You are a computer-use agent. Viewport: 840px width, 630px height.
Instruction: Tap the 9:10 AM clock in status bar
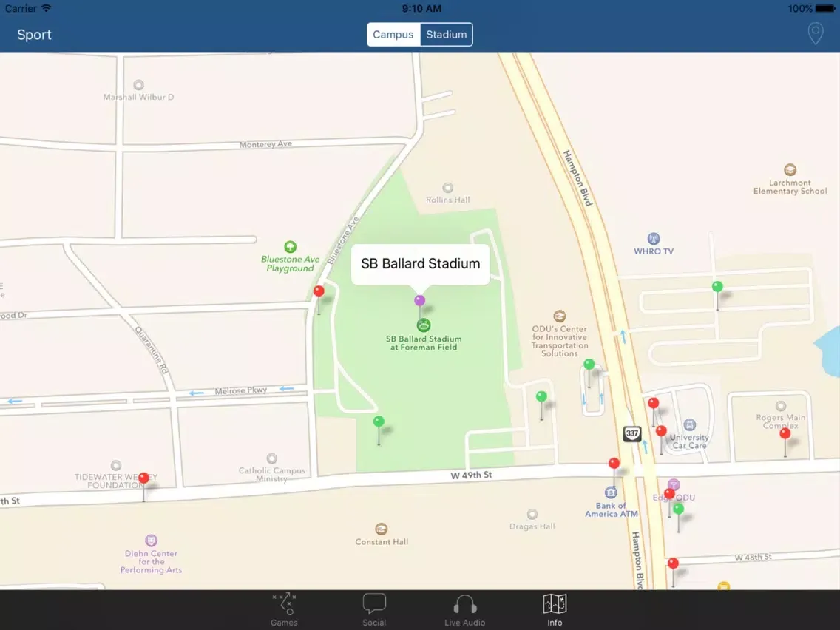pyautogui.click(x=421, y=9)
